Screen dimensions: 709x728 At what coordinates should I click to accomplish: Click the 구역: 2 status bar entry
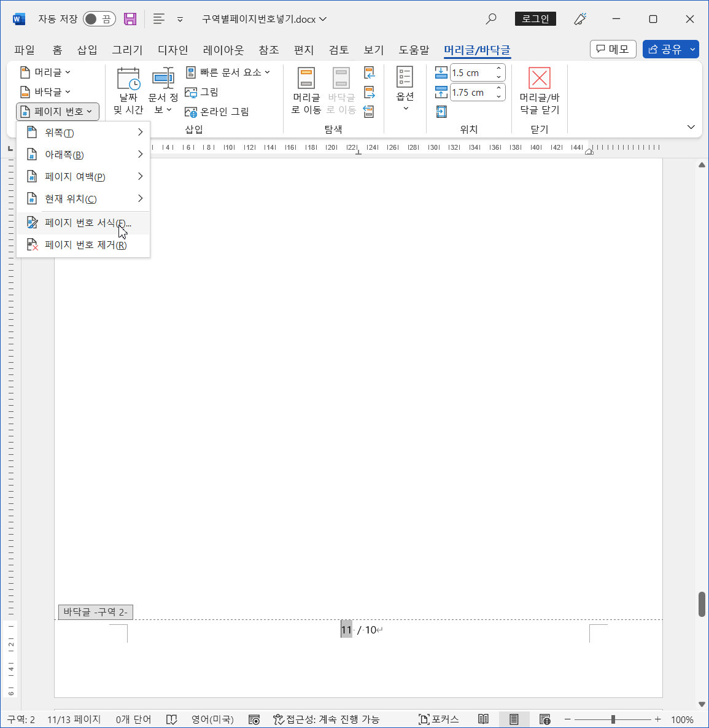21,719
